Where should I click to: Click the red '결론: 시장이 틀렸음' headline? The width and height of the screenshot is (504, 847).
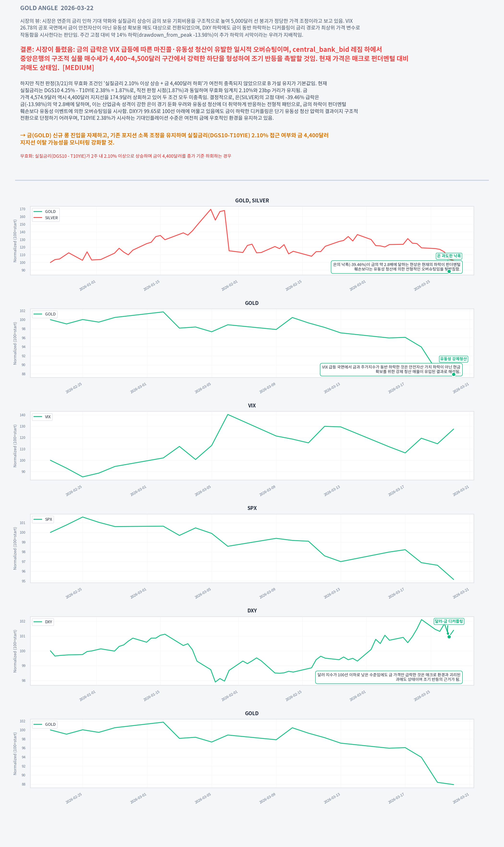click(x=214, y=58)
